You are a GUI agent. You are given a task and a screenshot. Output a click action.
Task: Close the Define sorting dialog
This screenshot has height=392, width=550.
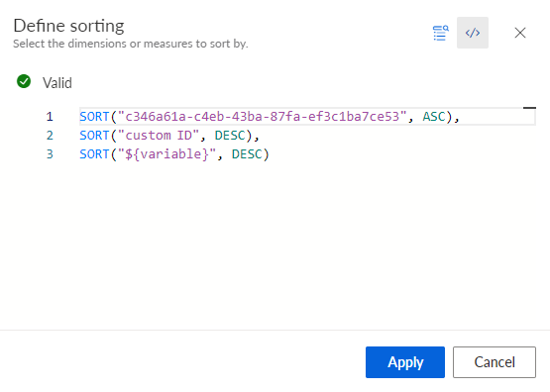[x=520, y=33]
